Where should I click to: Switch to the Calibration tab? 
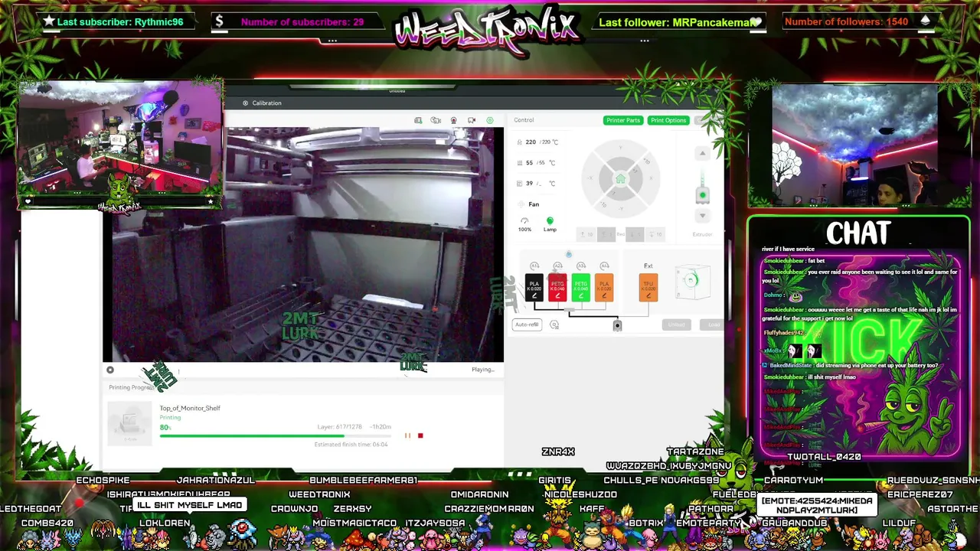(262, 103)
